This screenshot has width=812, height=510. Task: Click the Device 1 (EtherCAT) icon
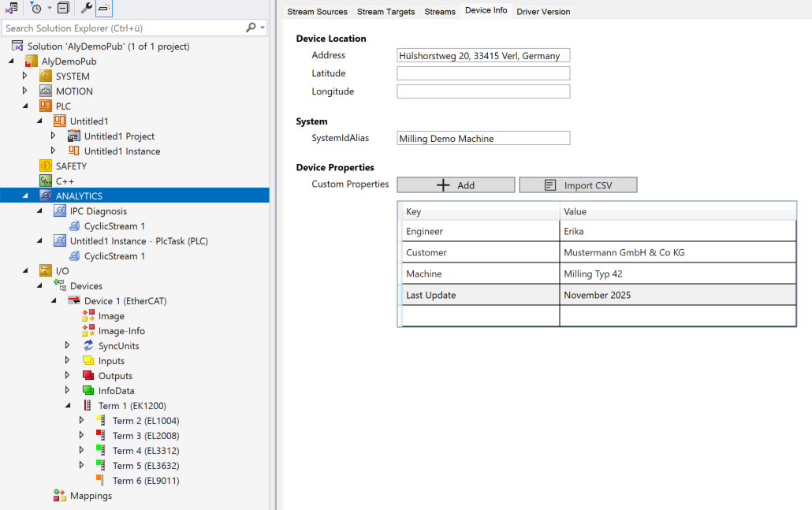pos(74,301)
